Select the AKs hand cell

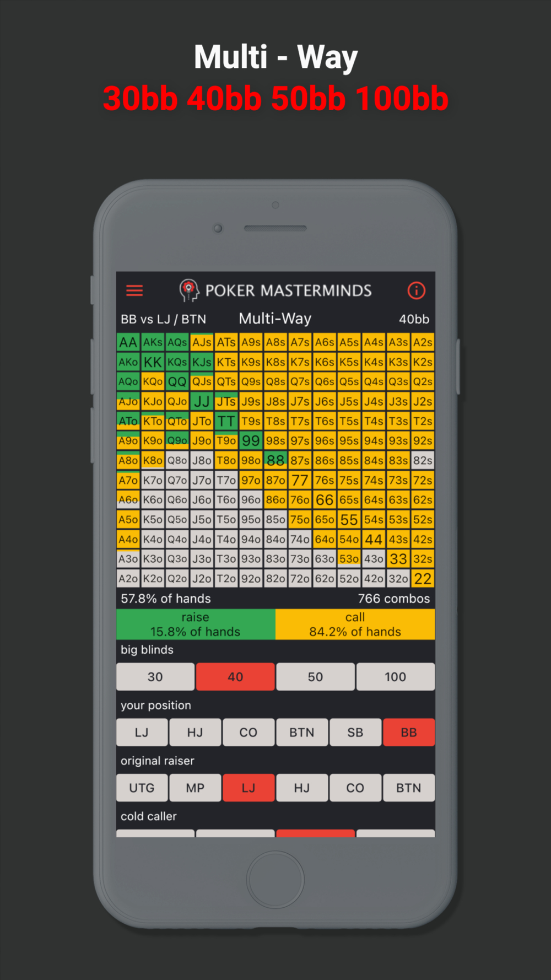coord(153,342)
